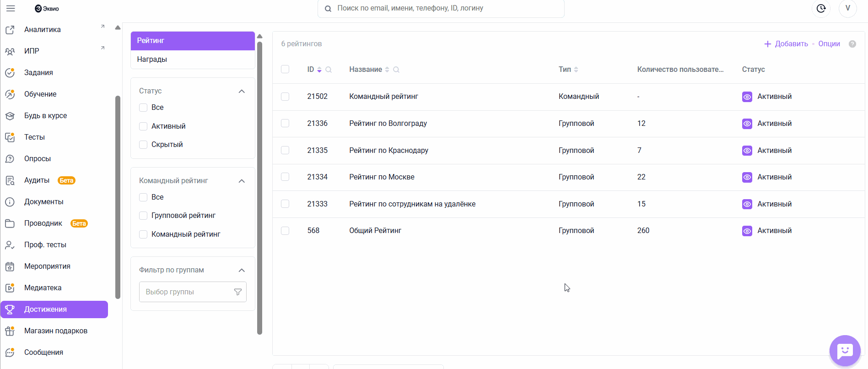The height and width of the screenshot is (369, 868).
Task: Enable the Активный status filter checkbox
Action: pos(143,126)
